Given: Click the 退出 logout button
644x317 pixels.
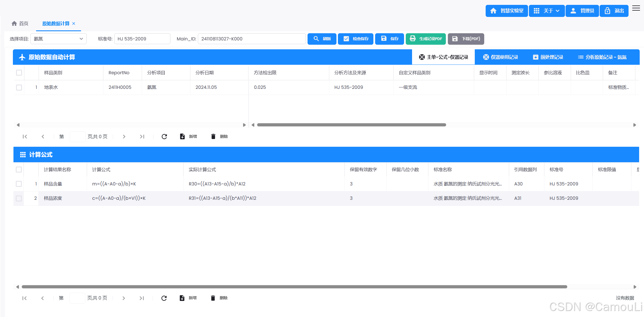Looking at the screenshot, I should (x=614, y=11).
